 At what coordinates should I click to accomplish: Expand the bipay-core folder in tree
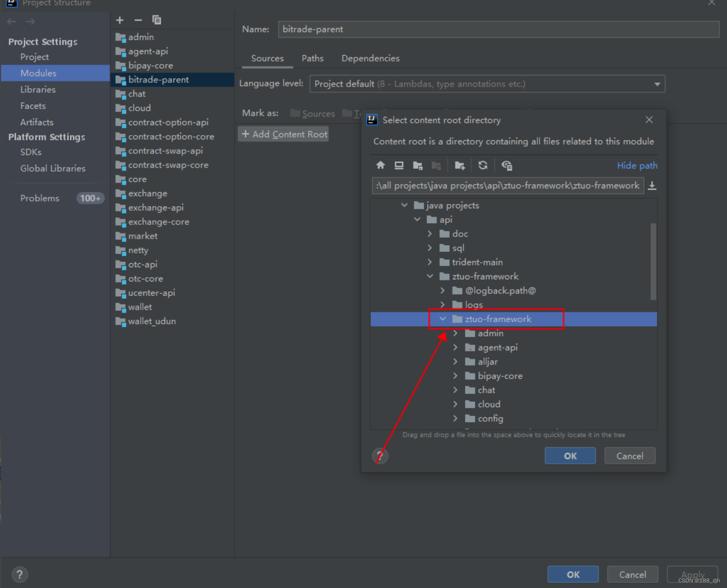tap(455, 376)
